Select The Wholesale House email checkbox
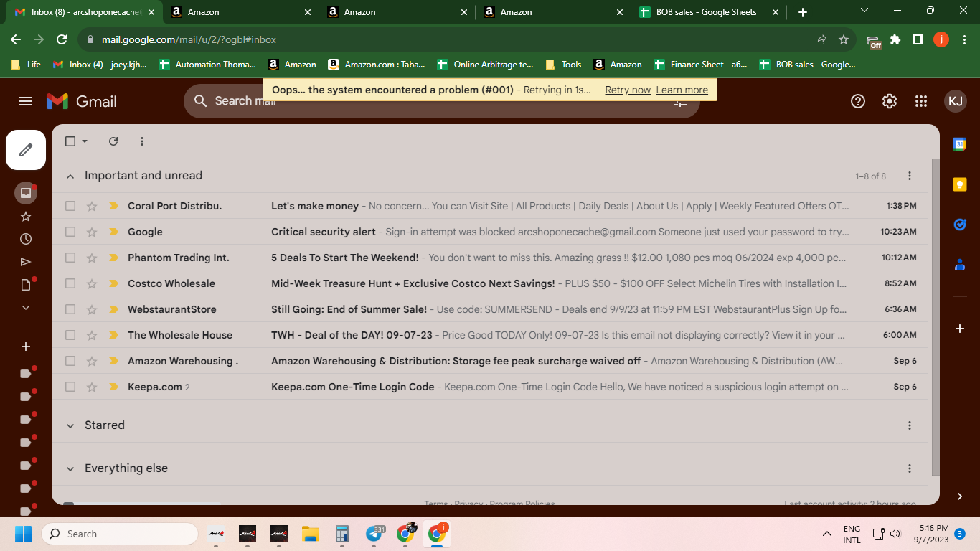 click(x=70, y=335)
